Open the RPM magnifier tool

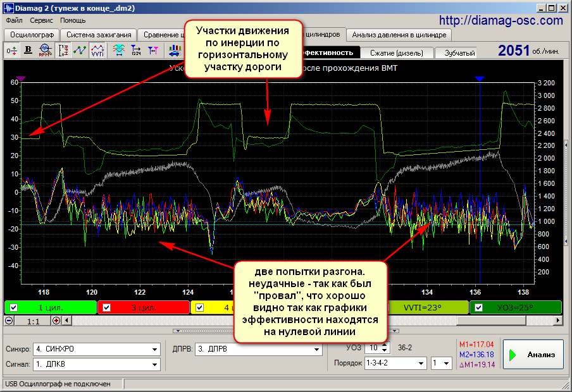[44, 51]
